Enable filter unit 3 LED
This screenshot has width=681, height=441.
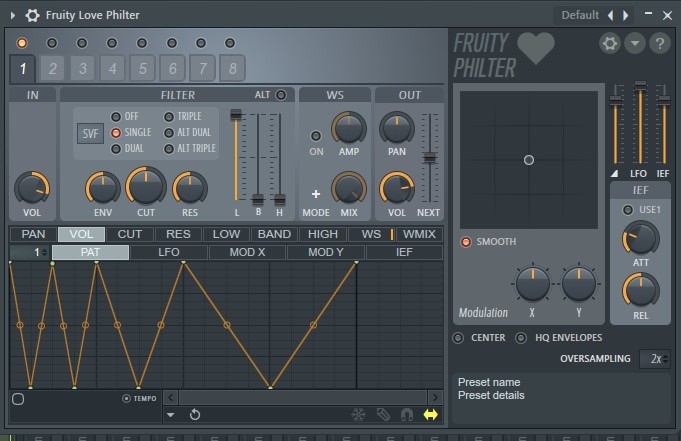82,43
